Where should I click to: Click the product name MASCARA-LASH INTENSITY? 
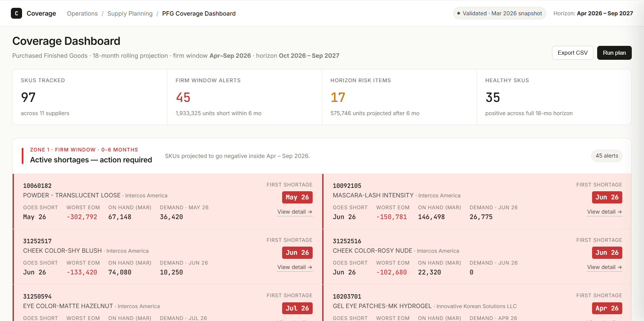click(x=373, y=195)
